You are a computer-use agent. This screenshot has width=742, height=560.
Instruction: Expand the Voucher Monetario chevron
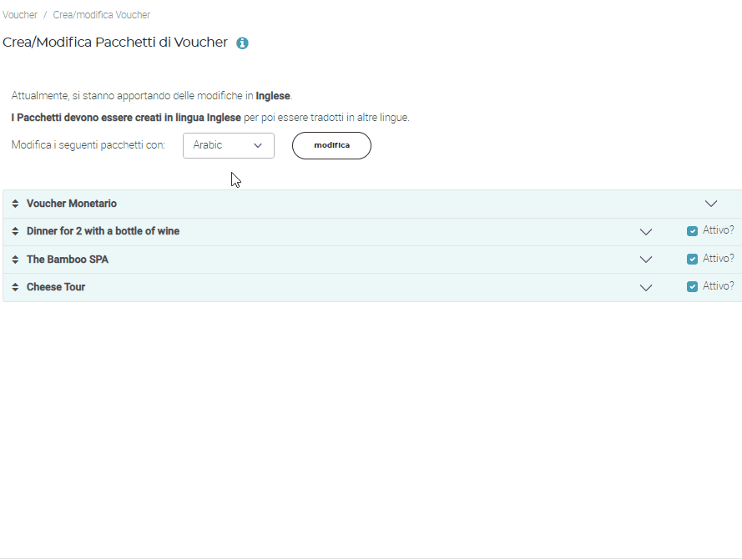pos(711,204)
